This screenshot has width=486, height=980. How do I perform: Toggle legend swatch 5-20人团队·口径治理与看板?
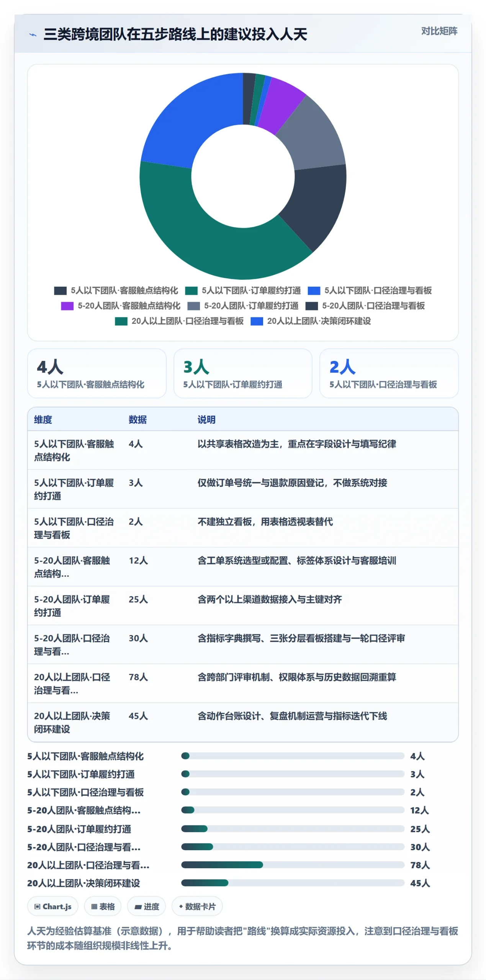311,306
